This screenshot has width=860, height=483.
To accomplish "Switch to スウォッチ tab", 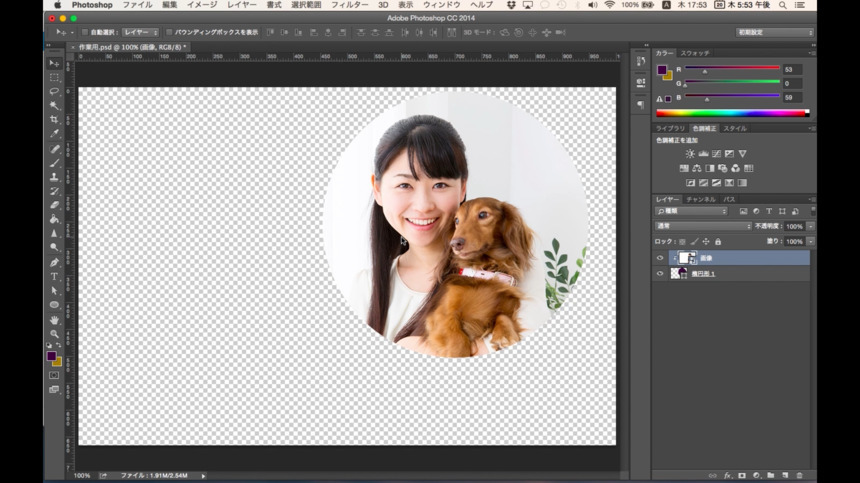I will pos(695,53).
